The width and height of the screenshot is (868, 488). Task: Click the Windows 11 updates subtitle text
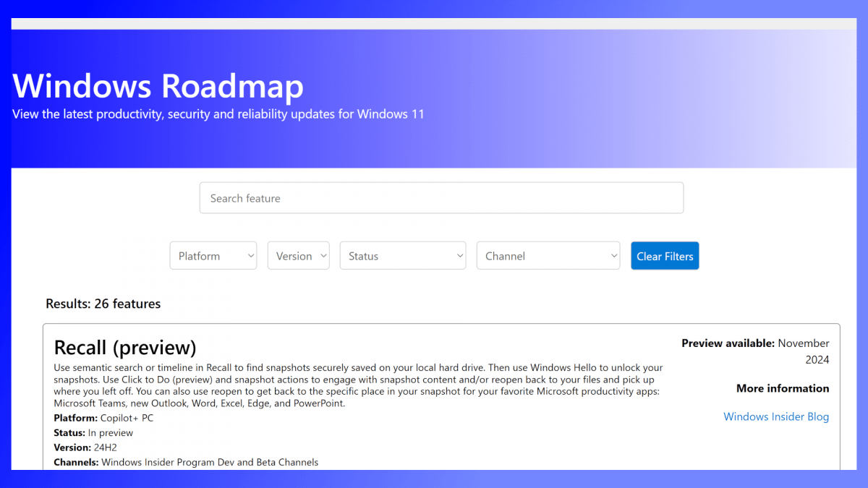coord(218,114)
